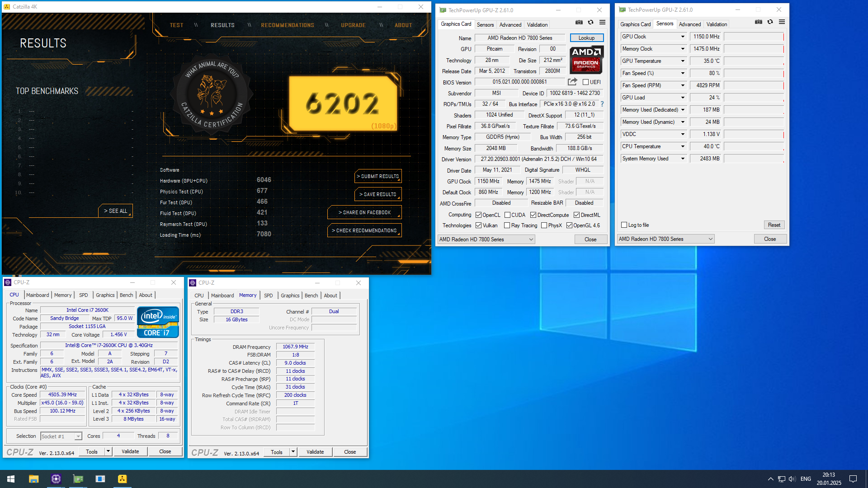Expand the Tools dropdown arrow in CPU-Z CPU window

tap(108, 451)
